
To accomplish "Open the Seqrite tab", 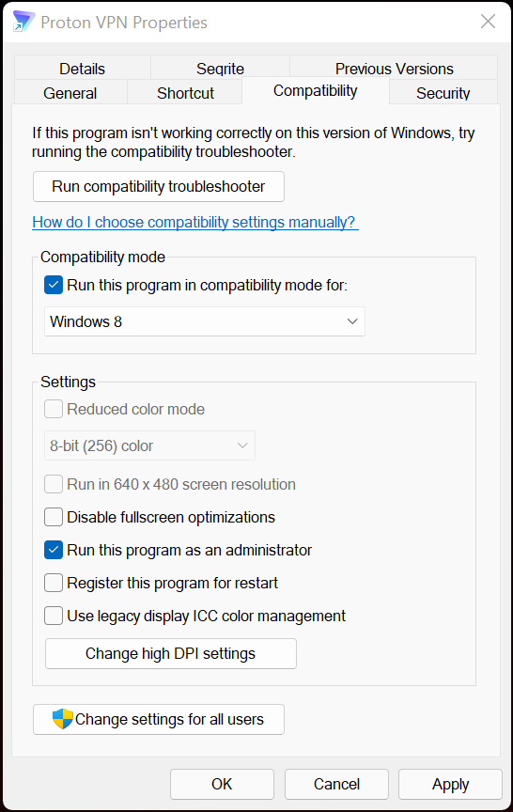I will coord(220,69).
